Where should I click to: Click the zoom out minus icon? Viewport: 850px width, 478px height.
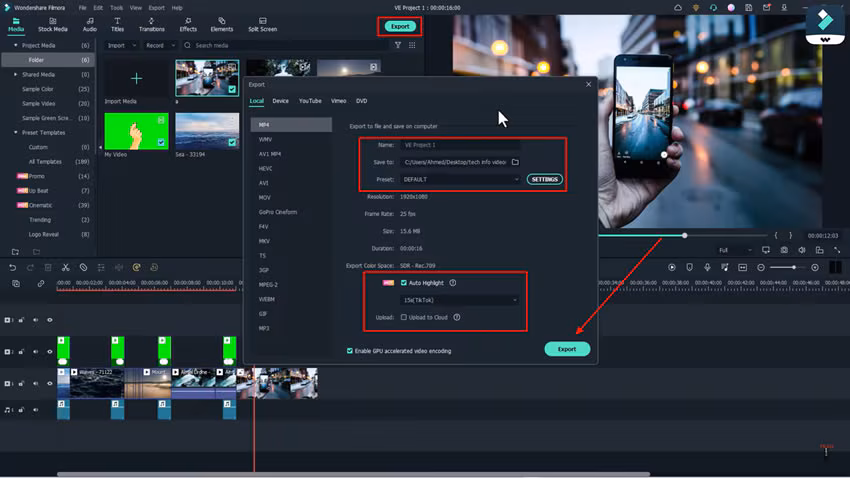761,268
